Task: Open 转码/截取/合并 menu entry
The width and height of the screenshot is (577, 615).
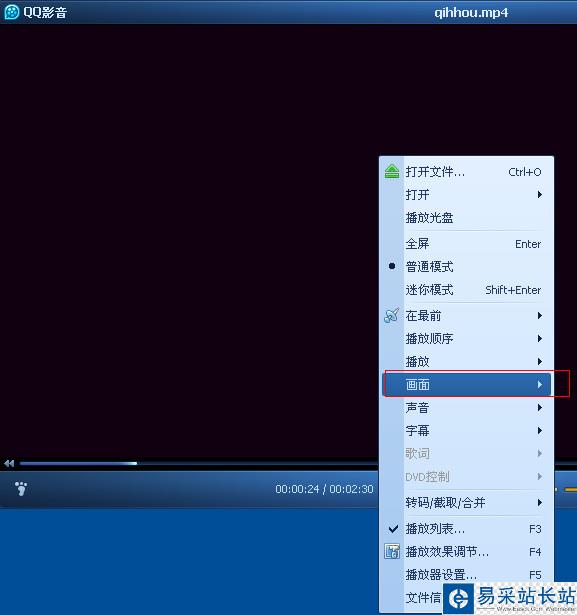Action: [x=466, y=502]
